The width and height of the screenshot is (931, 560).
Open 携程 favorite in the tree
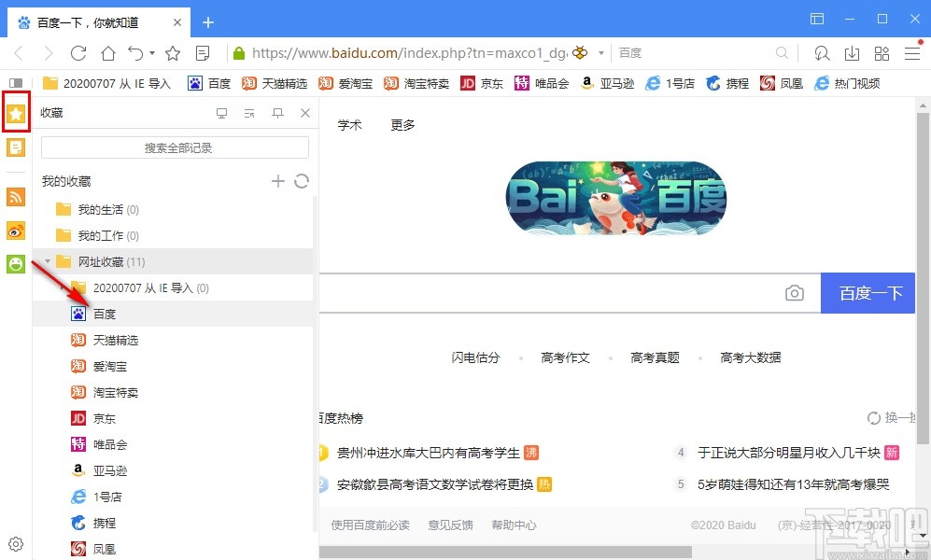coord(172,523)
